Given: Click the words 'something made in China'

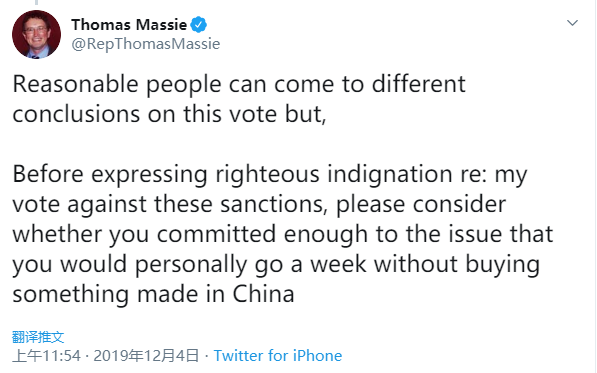Looking at the screenshot, I should [x=153, y=295].
